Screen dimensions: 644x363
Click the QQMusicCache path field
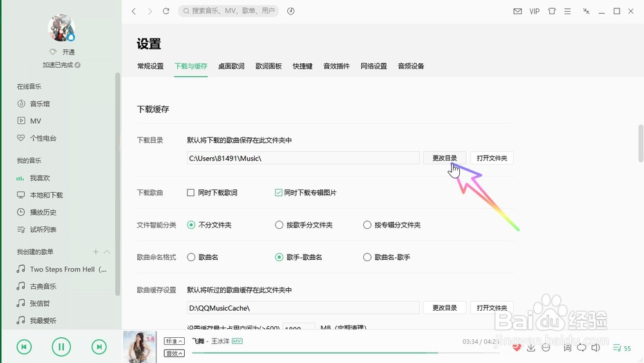click(x=303, y=308)
